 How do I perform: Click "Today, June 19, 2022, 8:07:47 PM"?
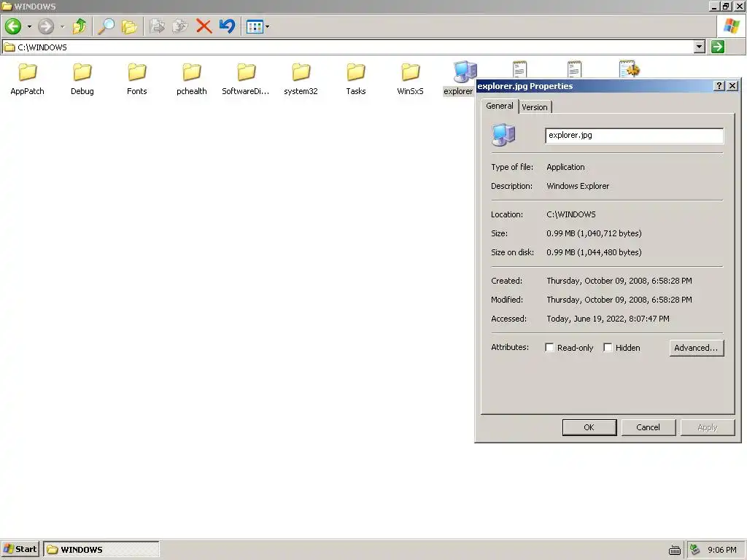[x=608, y=319]
